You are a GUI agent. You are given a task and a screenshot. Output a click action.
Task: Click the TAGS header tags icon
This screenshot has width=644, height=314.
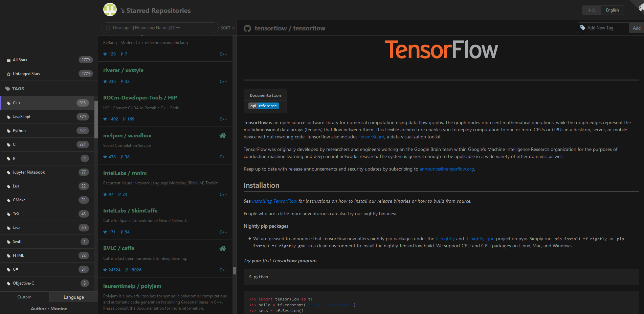8,89
